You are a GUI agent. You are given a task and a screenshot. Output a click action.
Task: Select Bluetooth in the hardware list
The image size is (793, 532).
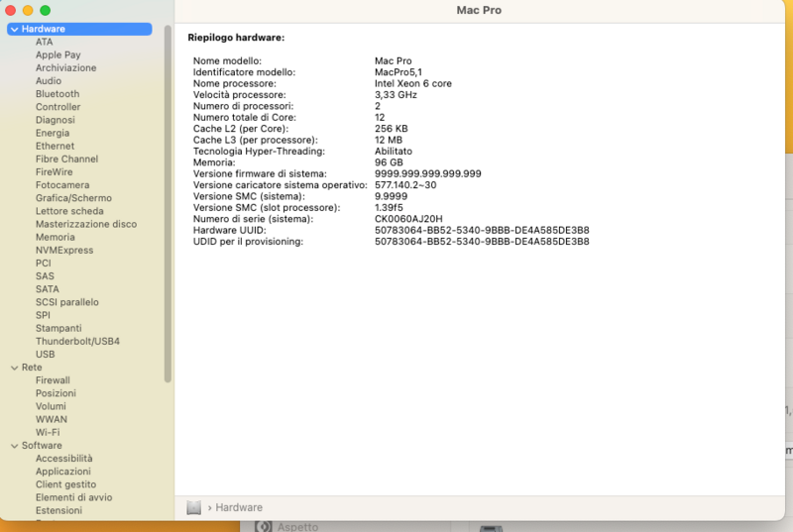point(57,94)
